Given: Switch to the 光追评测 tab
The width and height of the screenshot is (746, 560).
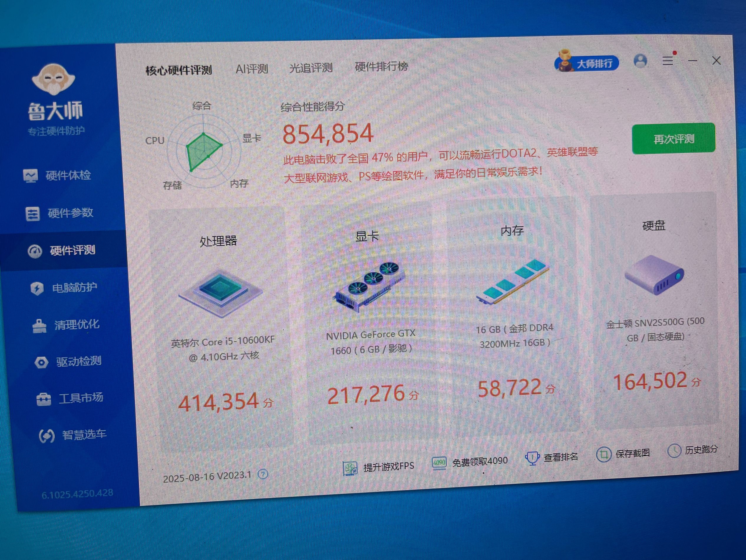Looking at the screenshot, I should pos(311,68).
